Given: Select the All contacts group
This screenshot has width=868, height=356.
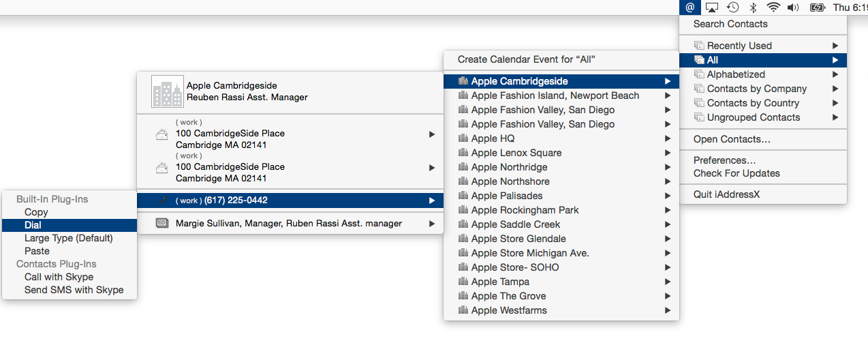Looking at the screenshot, I should coord(763,60).
